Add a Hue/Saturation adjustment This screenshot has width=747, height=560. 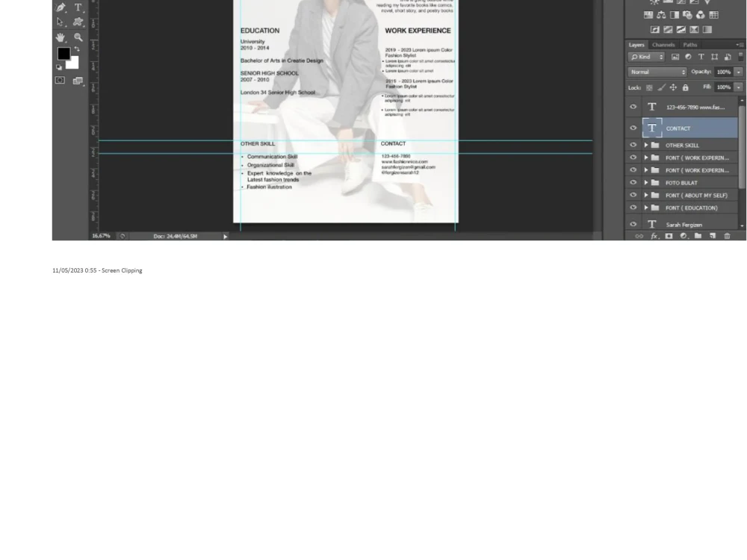coord(648,15)
